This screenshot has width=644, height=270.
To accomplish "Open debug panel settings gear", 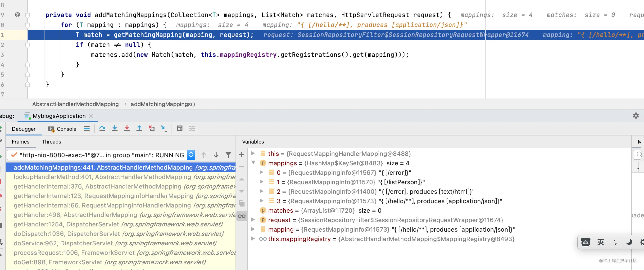I will pos(636,116).
